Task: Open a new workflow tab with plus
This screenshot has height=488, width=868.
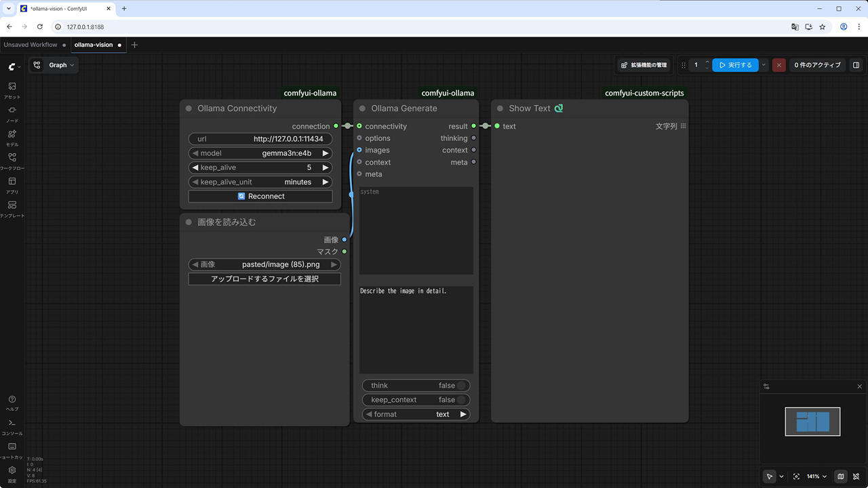Action: point(134,45)
